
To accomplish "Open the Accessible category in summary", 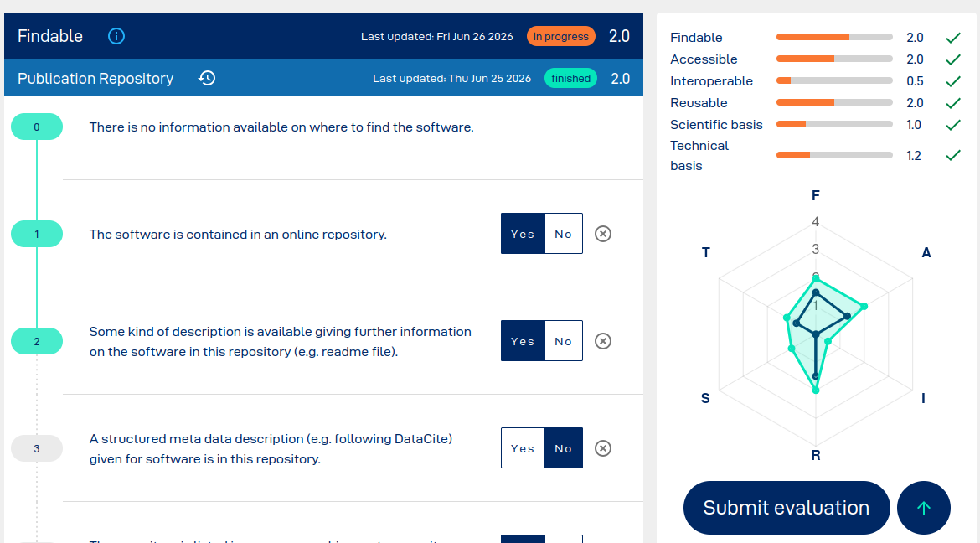I will (x=704, y=59).
